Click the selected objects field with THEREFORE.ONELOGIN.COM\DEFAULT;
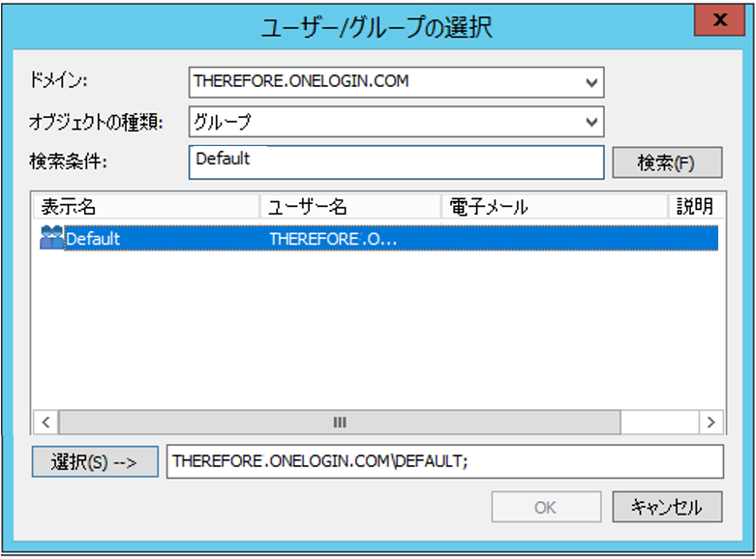Viewport: 756px width, 559px height. (x=445, y=461)
